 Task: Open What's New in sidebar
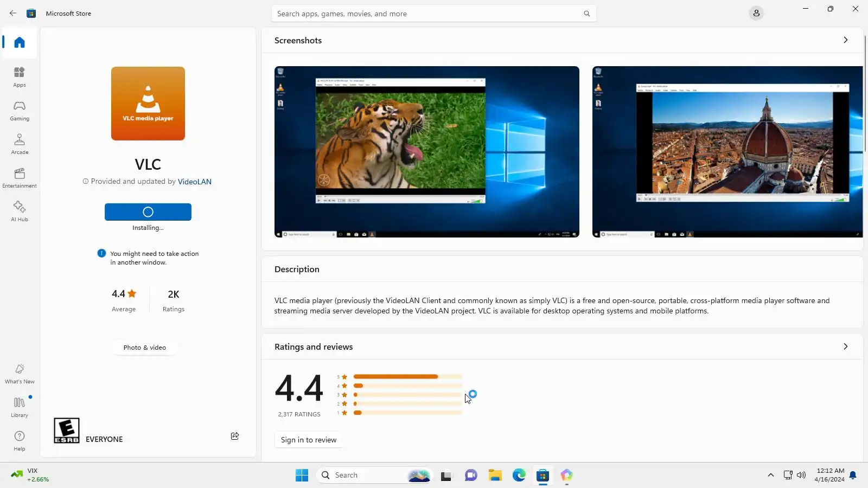point(20,373)
